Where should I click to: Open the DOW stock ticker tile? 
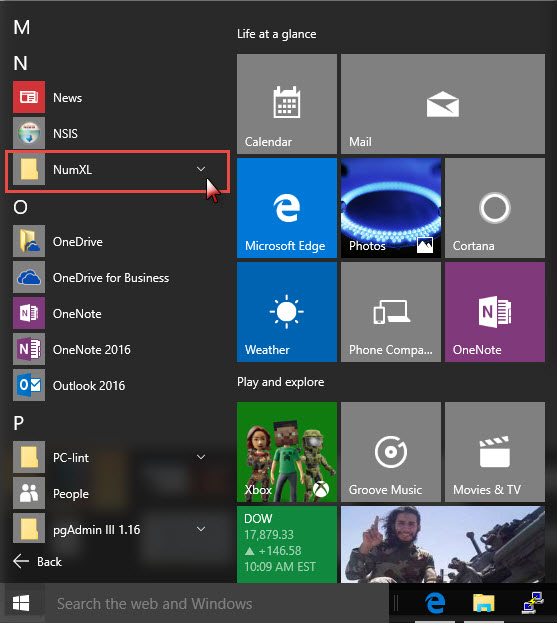click(x=287, y=544)
